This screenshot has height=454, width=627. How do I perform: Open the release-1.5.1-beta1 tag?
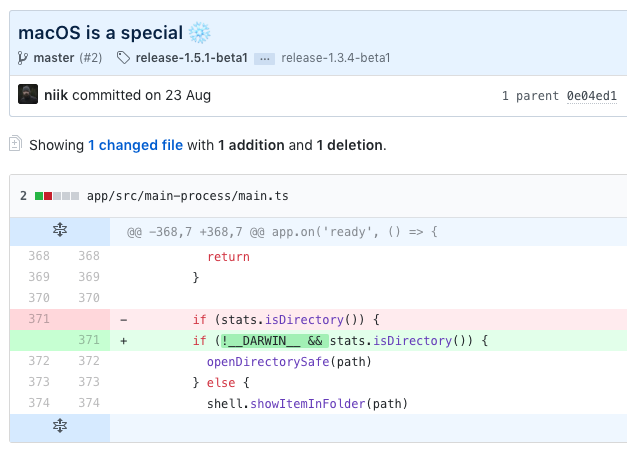tap(191, 58)
